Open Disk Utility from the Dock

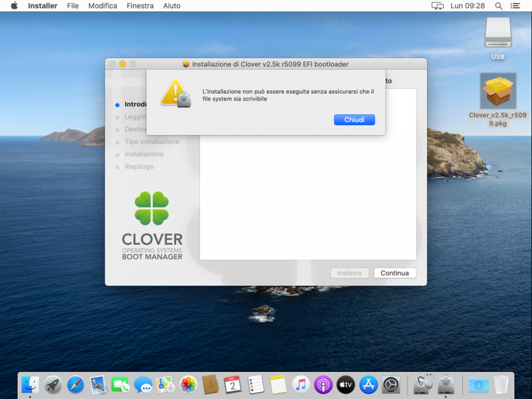[423, 384]
